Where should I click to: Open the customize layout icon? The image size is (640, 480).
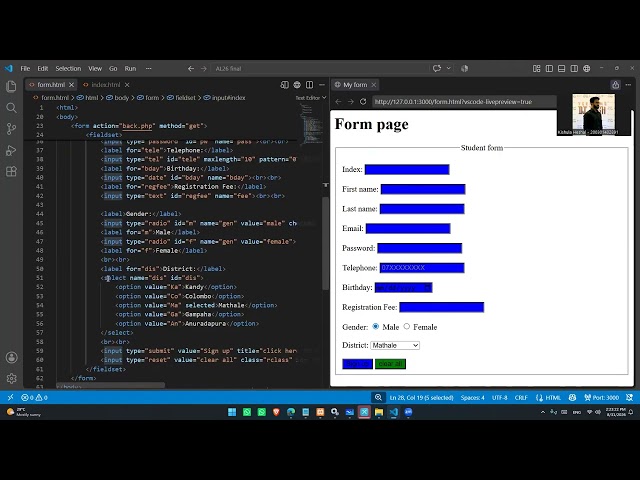[537, 69]
